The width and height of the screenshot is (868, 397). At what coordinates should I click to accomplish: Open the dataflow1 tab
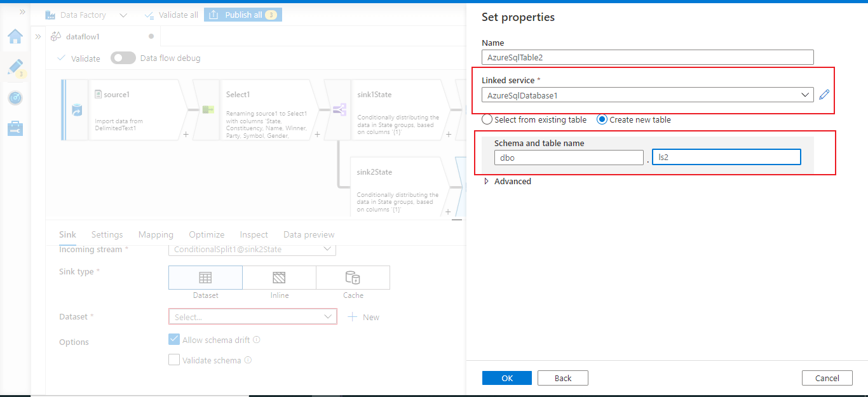tap(102, 36)
